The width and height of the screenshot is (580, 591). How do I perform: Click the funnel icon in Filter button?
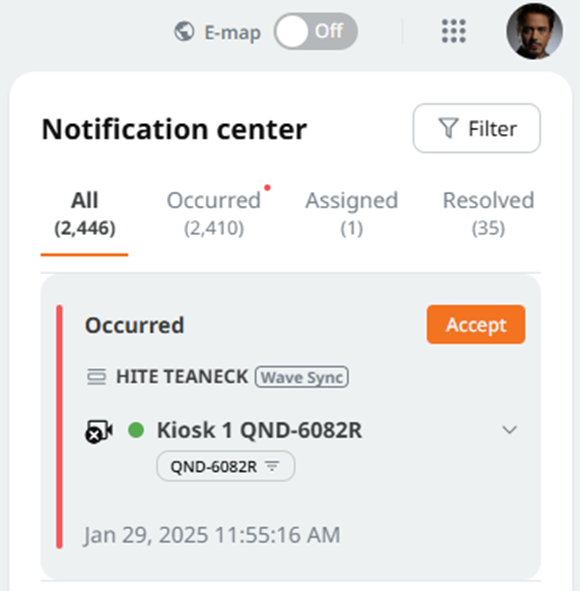(448, 128)
